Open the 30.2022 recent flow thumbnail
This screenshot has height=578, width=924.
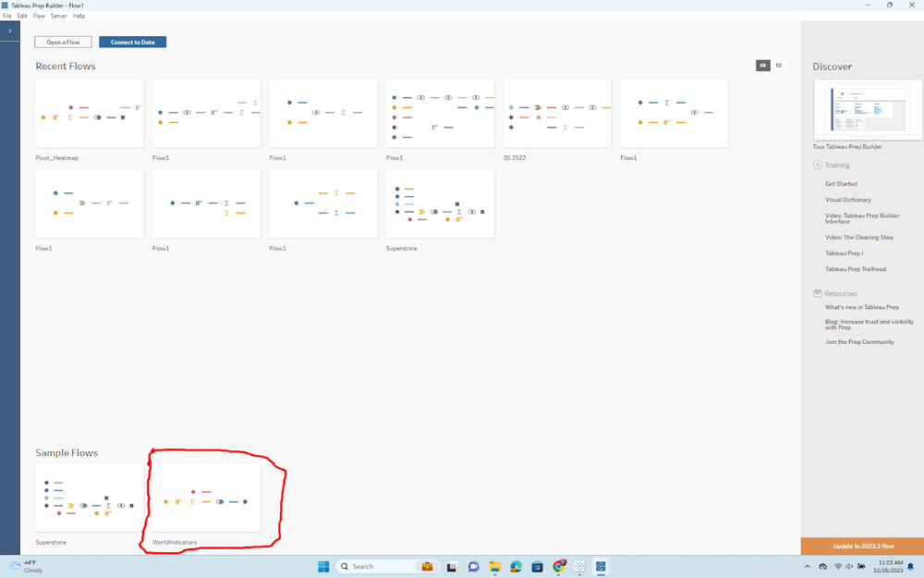tap(557, 114)
